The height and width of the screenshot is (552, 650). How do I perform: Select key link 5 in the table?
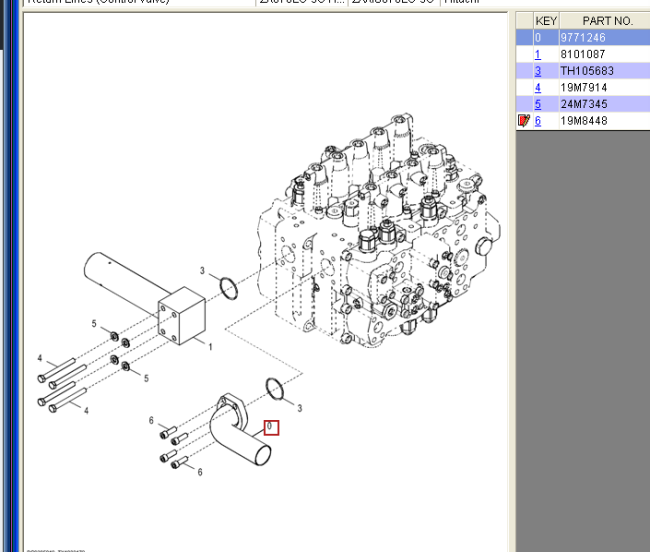pos(538,104)
